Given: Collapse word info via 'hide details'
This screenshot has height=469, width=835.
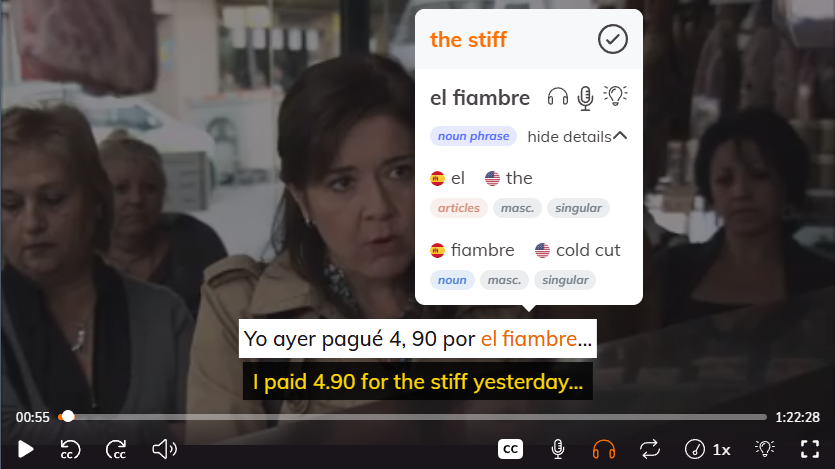Looking at the screenshot, I should (x=577, y=137).
